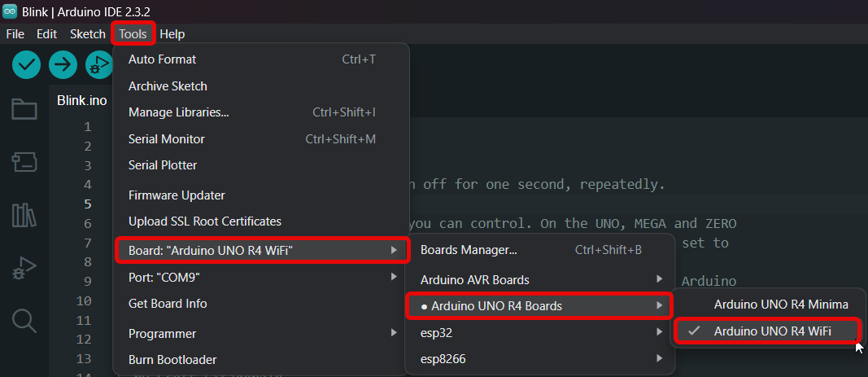The image size is (868, 377).
Task: Click line number 5 in the editor gutter
Action: tap(88, 204)
